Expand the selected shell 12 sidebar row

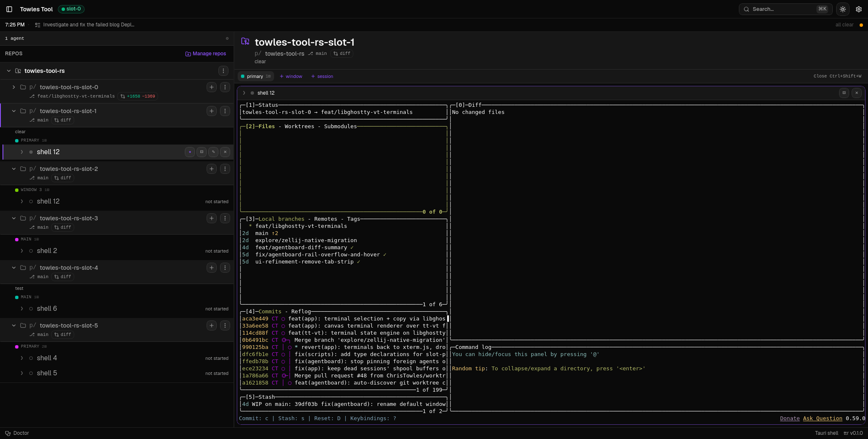22,152
